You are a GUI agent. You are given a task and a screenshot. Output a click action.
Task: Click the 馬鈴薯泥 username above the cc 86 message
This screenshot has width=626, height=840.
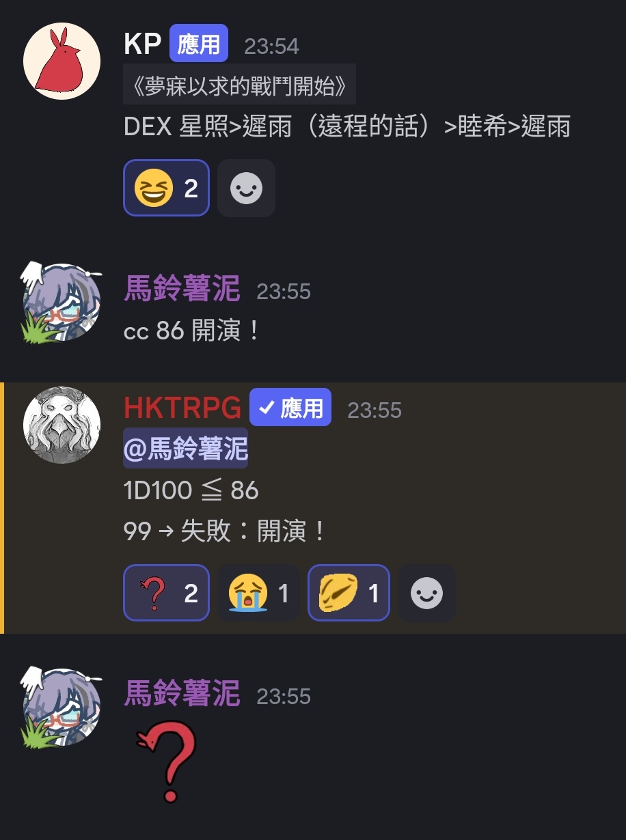coord(182,290)
